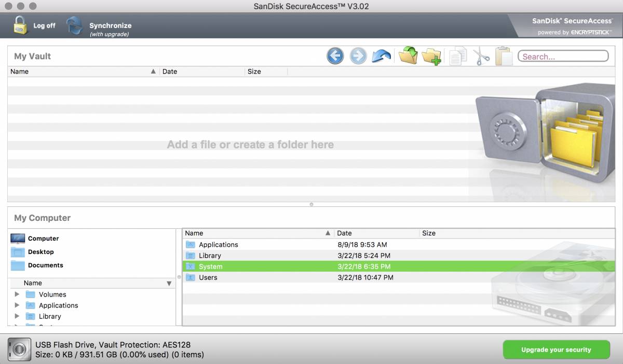The image size is (623, 364).
Task: Click the add files to vault icon
Action: pos(408,55)
